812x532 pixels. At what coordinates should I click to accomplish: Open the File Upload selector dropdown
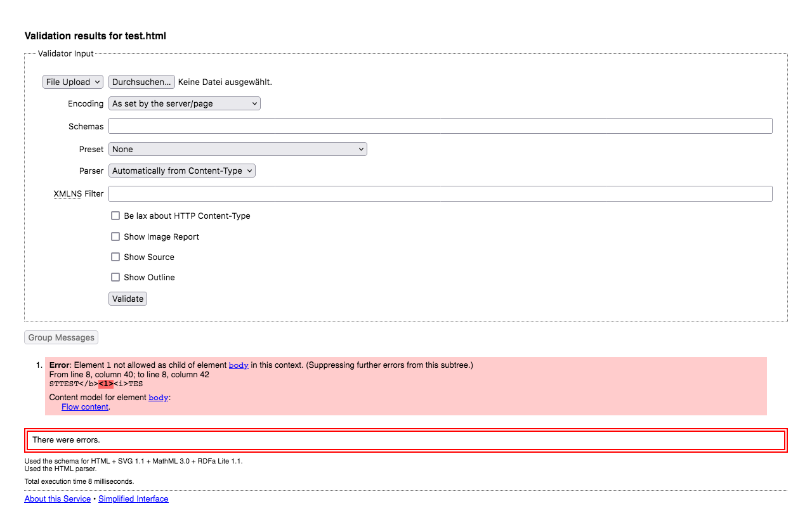pyautogui.click(x=72, y=82)
